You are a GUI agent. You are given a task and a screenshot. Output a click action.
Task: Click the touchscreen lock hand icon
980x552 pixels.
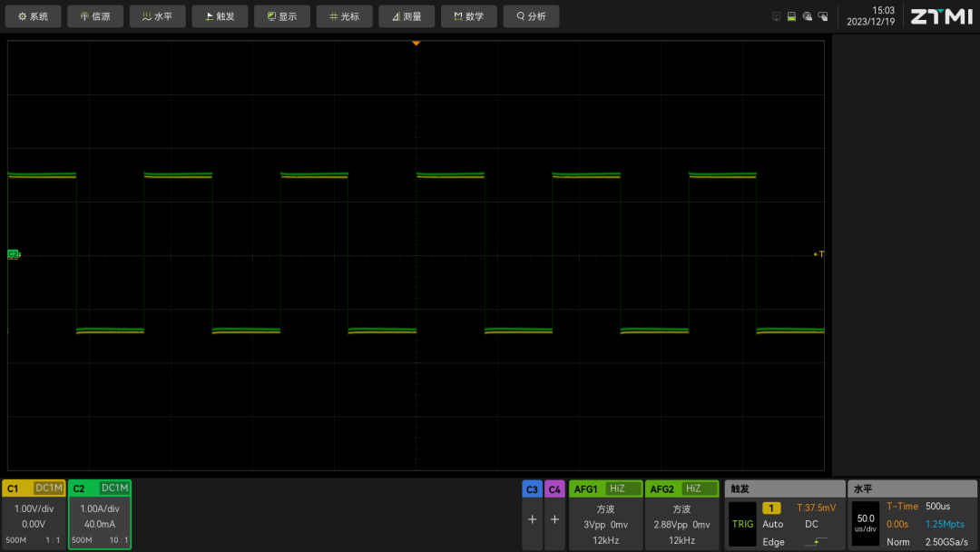click(x=823, y=17)
